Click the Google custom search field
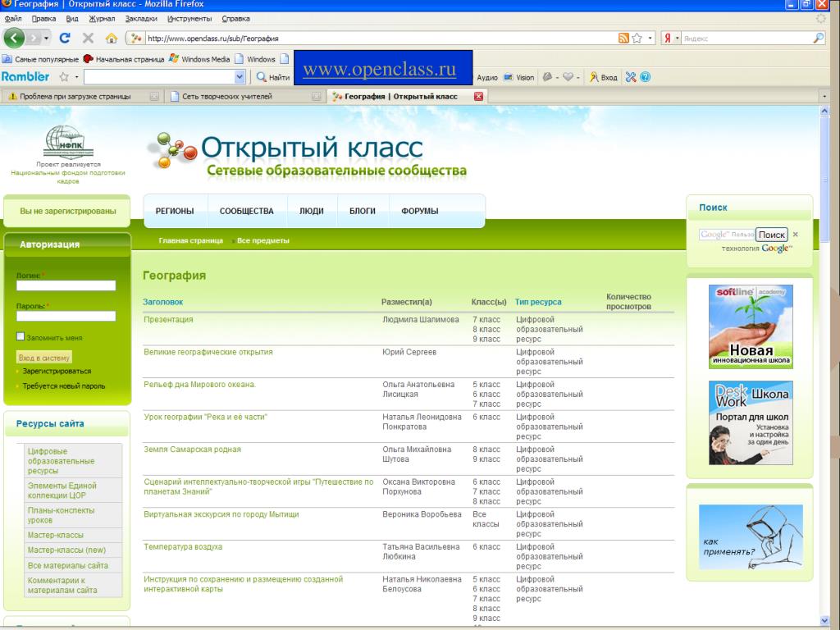 (727, 234)
